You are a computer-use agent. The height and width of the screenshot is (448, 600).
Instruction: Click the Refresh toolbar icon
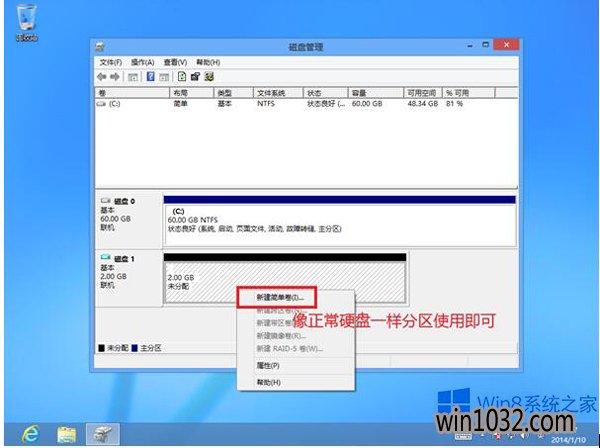click(181, 76)
